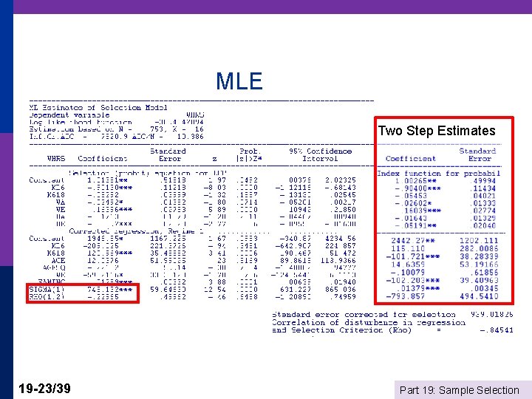
Task: Select two-step standard error 53.19166
Action: tap(479, 265)
